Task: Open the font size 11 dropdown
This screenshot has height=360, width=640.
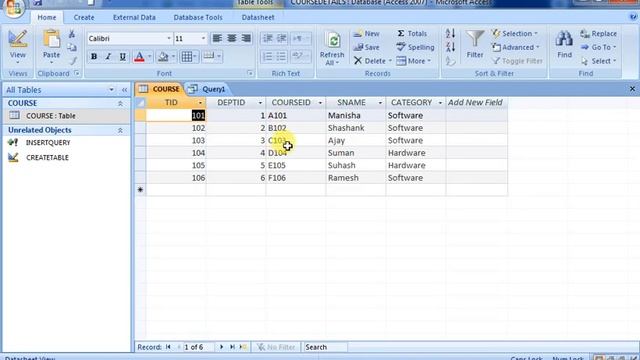Action: coord(203,38)
